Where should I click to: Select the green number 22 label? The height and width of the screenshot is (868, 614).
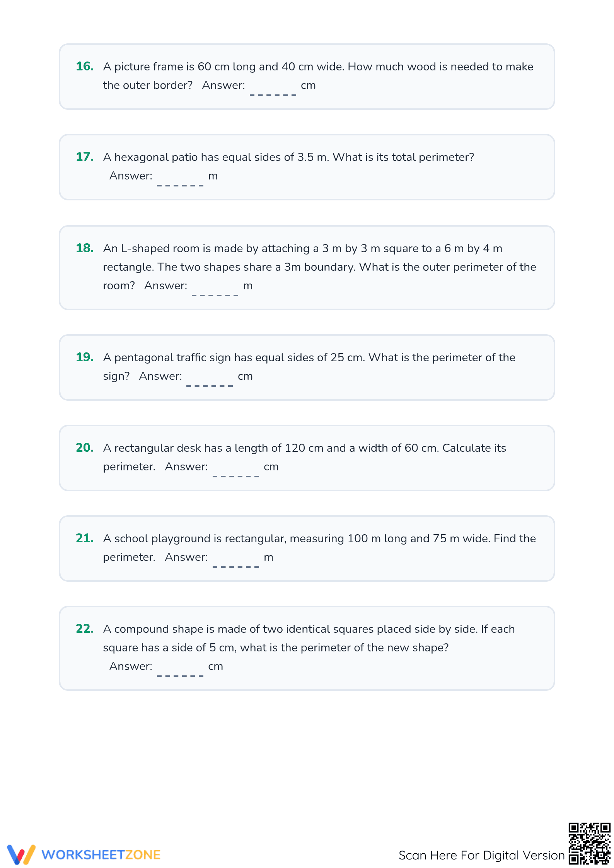pyautogui.click(x=85, y=629)
